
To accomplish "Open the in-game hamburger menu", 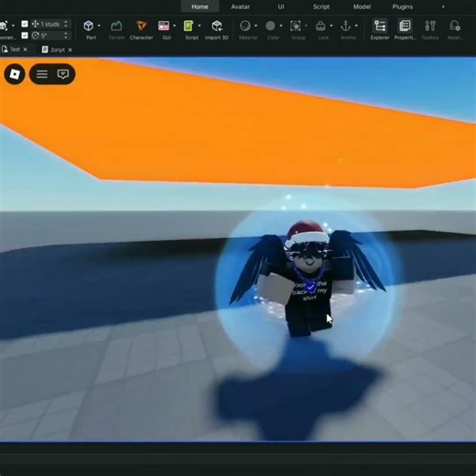I will (x=42, y=74).
